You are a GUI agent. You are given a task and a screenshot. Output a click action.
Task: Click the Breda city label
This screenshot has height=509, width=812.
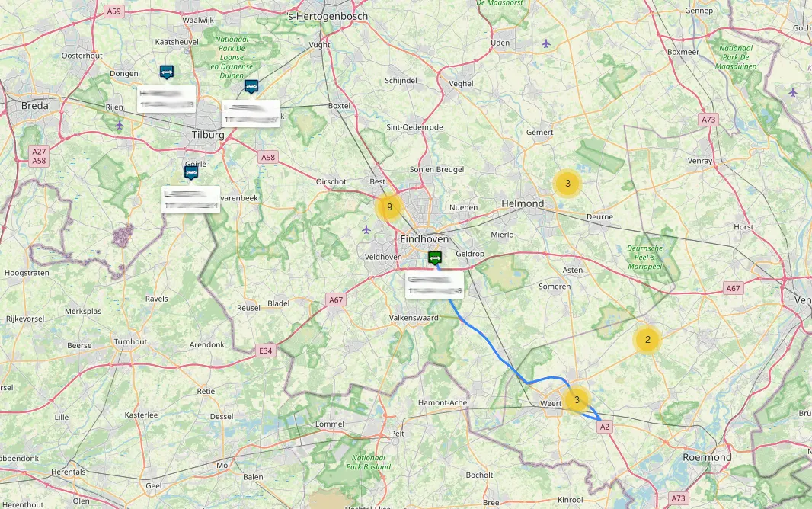(35, 105)
